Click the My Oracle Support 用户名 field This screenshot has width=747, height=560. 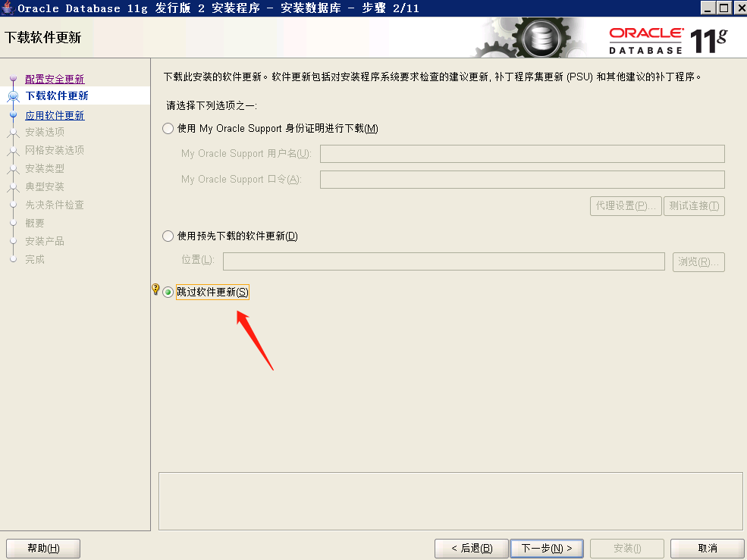(x=522, y=154)
